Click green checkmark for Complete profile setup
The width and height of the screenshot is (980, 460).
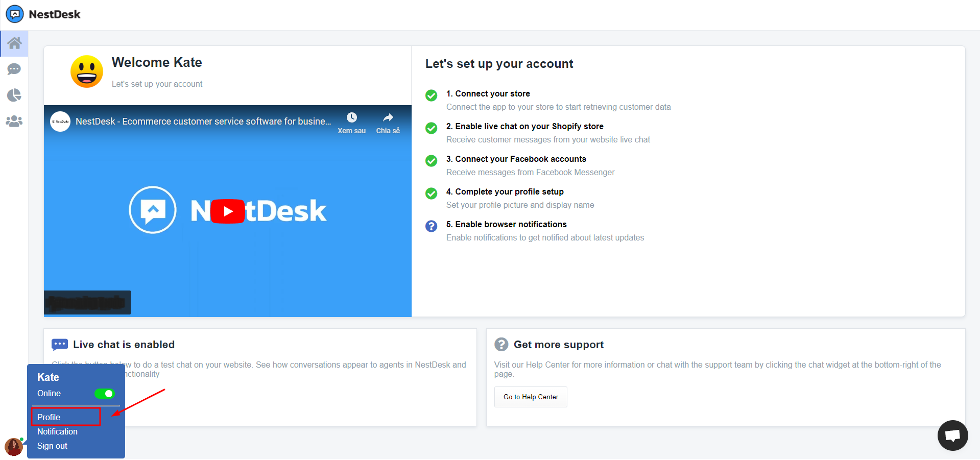[x=432, y=193]
